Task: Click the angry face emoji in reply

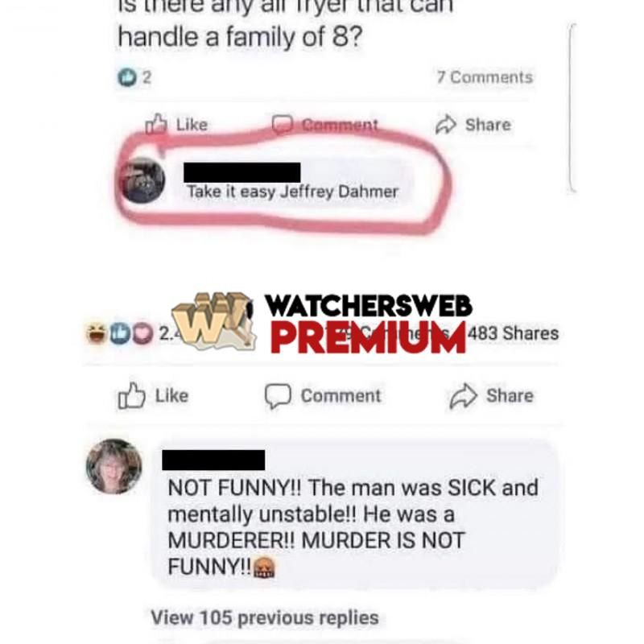Action: coord(264,568)
